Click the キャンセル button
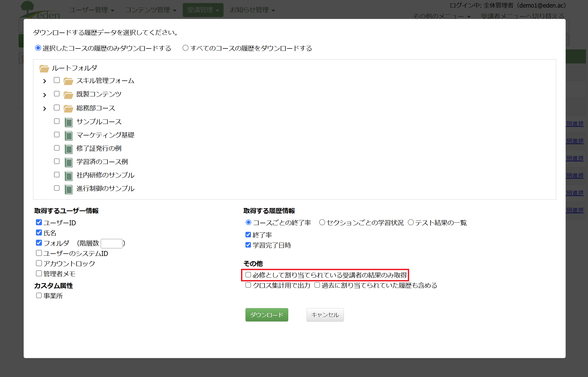Screen dimensions: 588x377 point(325,315)
